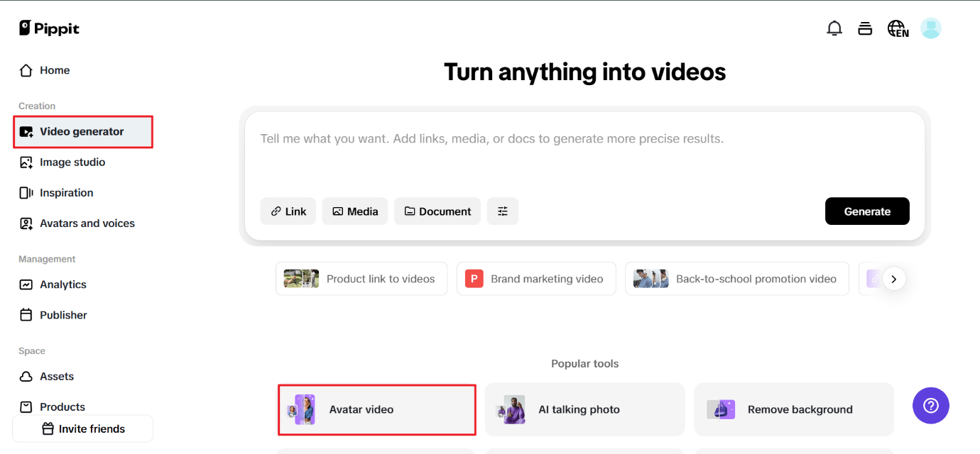Open the Publisher section

(x=63, y=314)
